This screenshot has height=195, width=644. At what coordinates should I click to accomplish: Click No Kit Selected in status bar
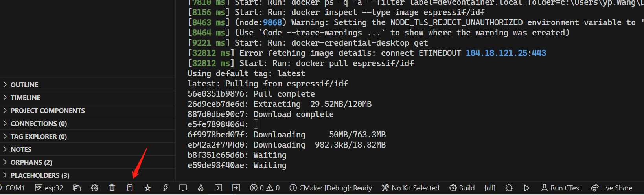[410, 188]
